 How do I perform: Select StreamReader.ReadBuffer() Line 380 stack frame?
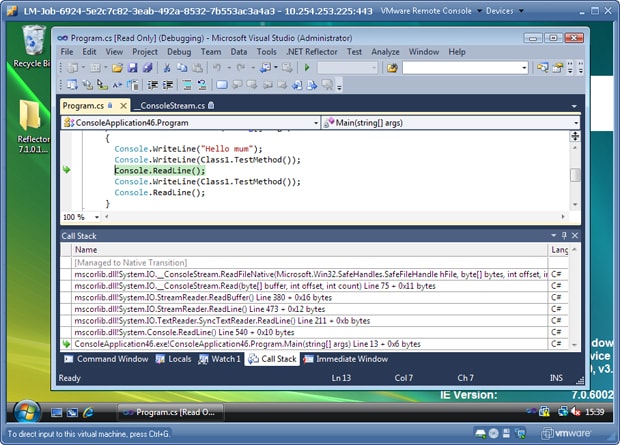pos(310,297)
